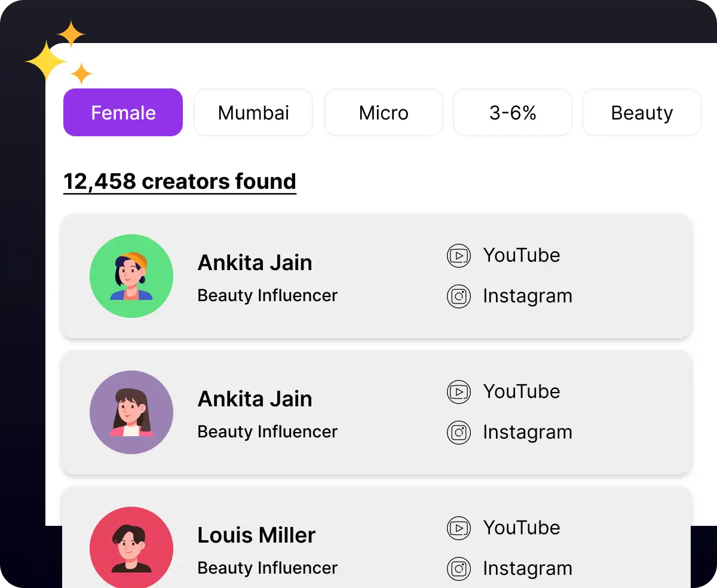Image resolution: width=717 pixels, height=588 pixels.
Task: Select the Instagram icon on the second Ankita Jain card
Action: tap(459, 432)
